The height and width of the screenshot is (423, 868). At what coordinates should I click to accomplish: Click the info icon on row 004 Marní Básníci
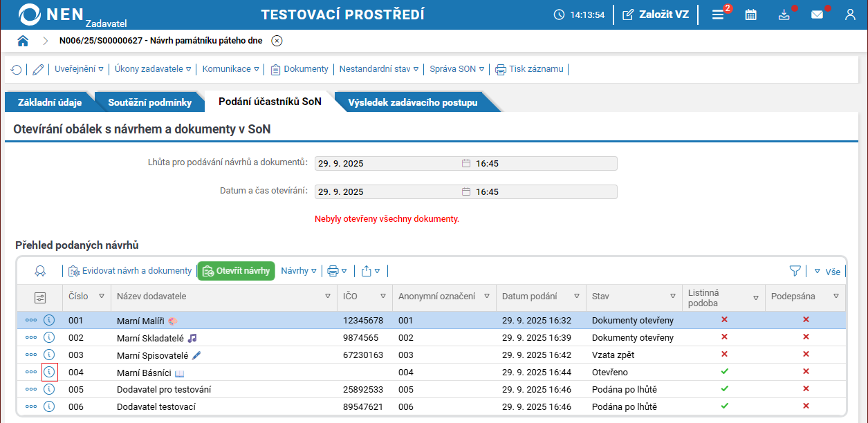(x=49, y=372)
